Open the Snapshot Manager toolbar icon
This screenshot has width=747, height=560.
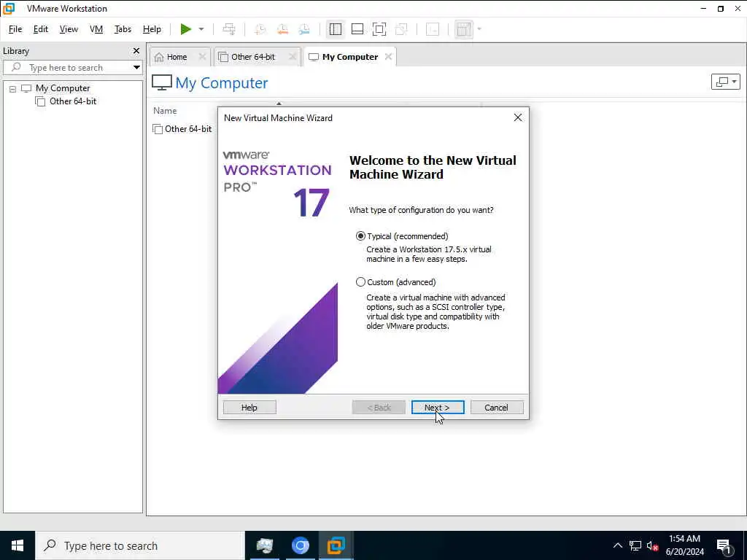click(x=304, y=29)
